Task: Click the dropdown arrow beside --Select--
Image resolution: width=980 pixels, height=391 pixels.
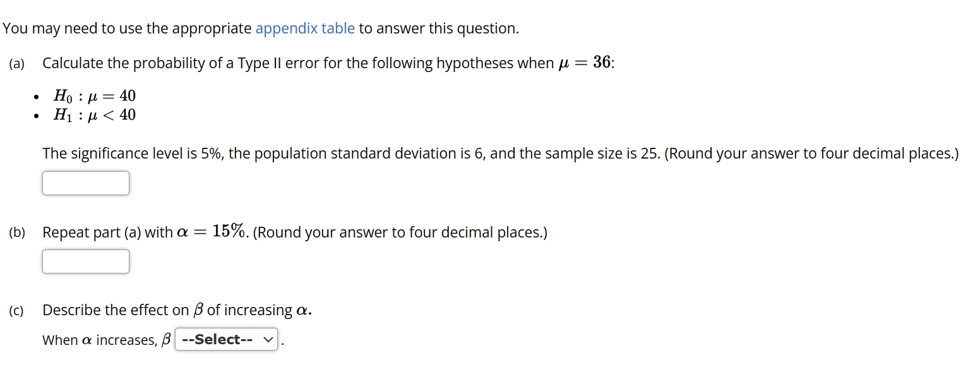Action: (x=268, y=339)
